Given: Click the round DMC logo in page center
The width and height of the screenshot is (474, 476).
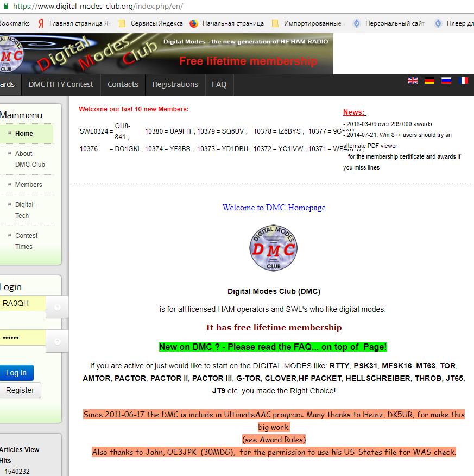Looking at the screenshot, I should coord(273,248).
